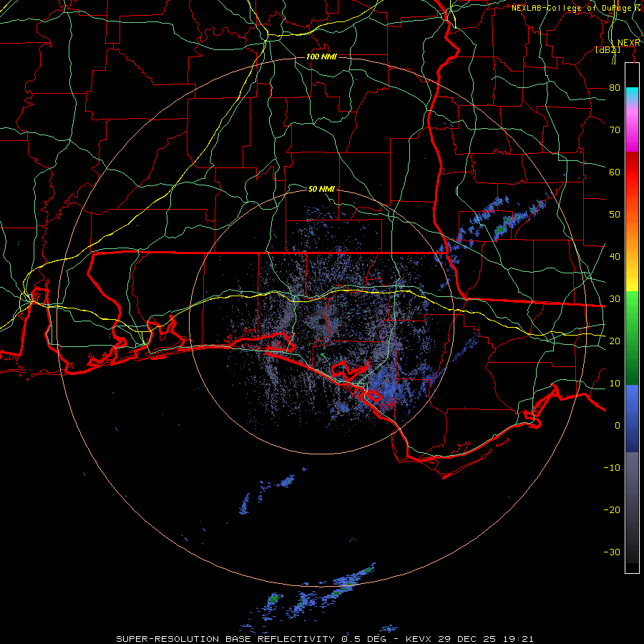644x644 pixels.
Task: Select the 30 value on reflectivity scale
Action: click(615, 298)
